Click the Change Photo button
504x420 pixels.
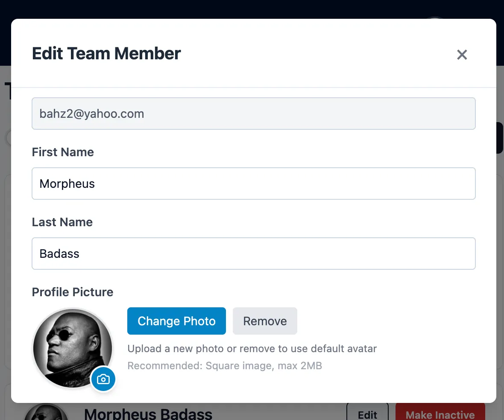point(176,321)
